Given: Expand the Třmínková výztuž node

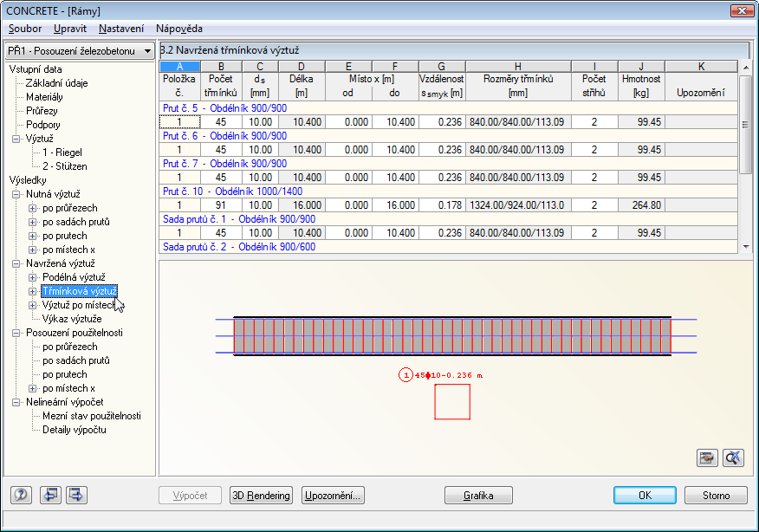Looking at the screenshot, I should point(32,291).
